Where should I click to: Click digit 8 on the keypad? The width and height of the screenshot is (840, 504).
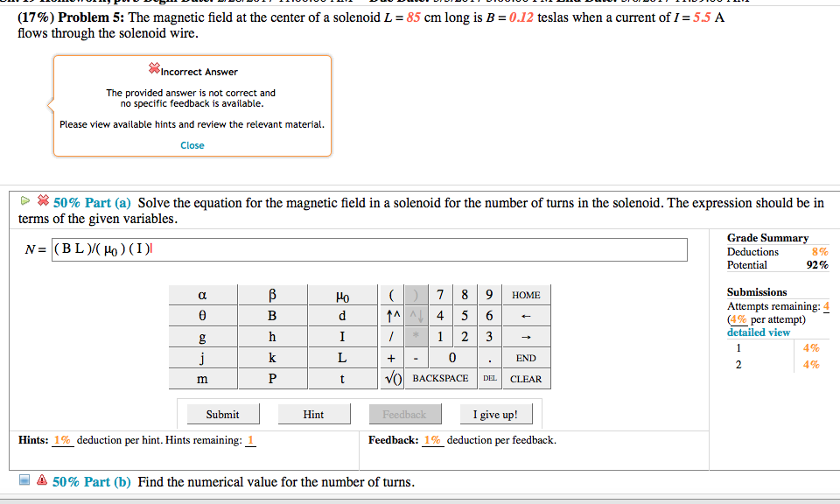pyautogui.click(x=465, y=295)
